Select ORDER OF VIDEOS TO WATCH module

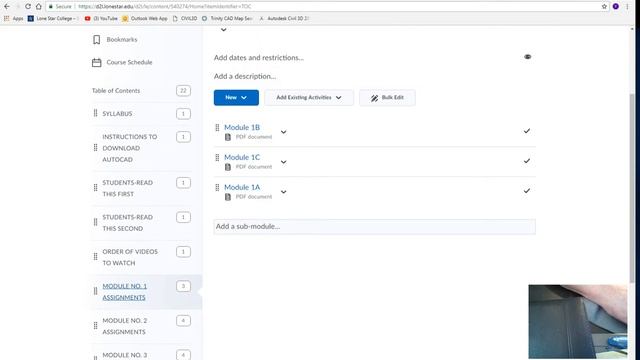coord(130,257)
